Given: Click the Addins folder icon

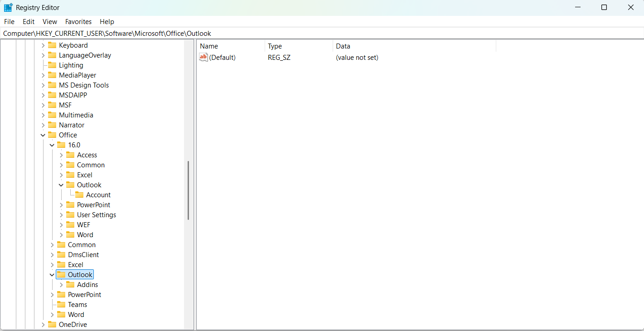Looking at the screenshot, I should [70, 284].
